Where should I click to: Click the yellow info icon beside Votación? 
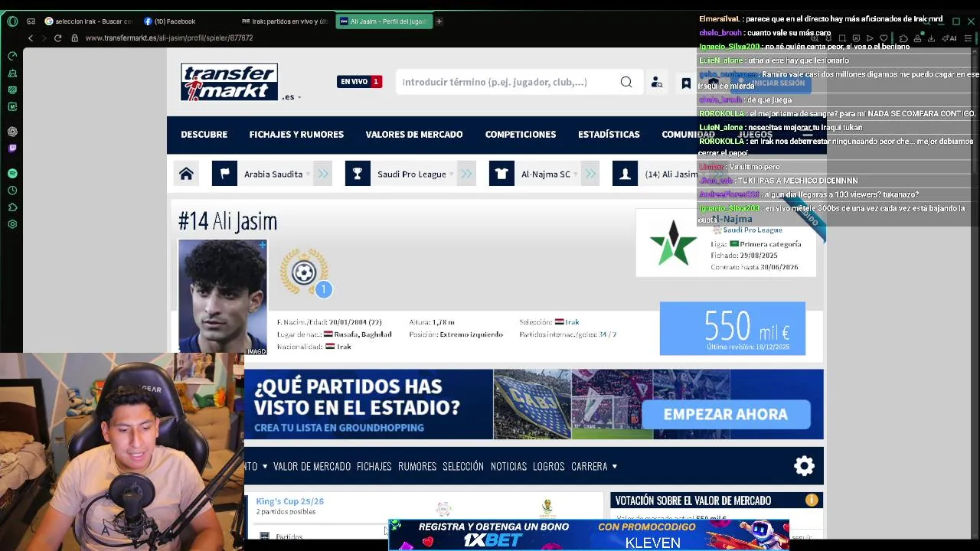(812, 500)
